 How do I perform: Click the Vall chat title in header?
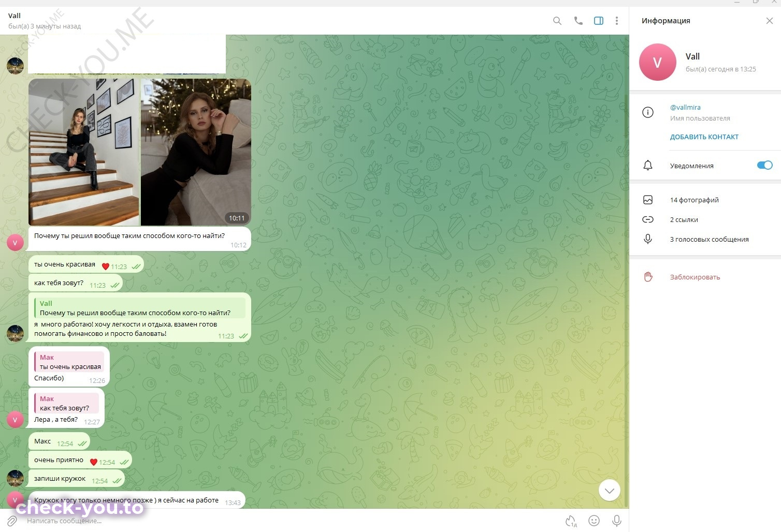click(15, 16)
